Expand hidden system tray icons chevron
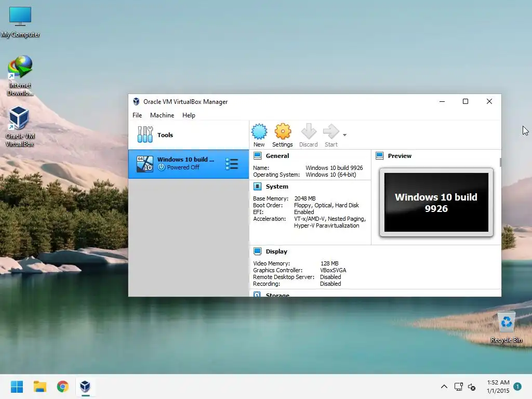The width and height of the screenshot is (532, 399). coord(444,387)
